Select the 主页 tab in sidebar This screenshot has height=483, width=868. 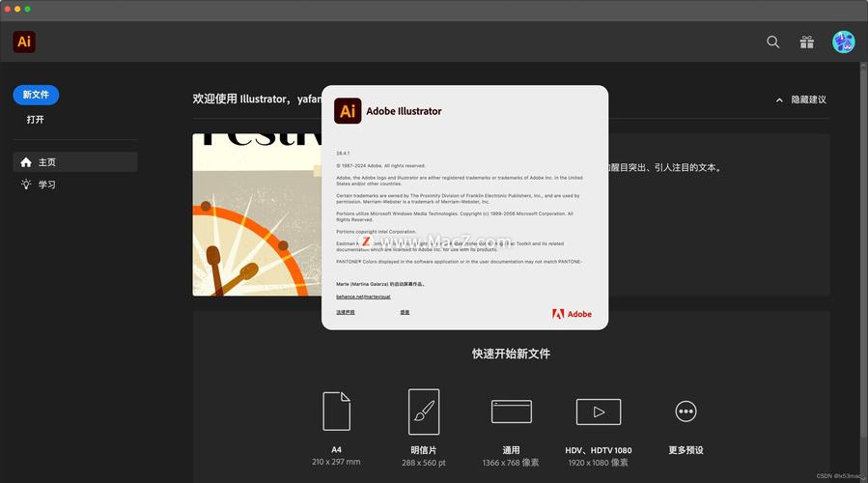(x=75, y=161)
